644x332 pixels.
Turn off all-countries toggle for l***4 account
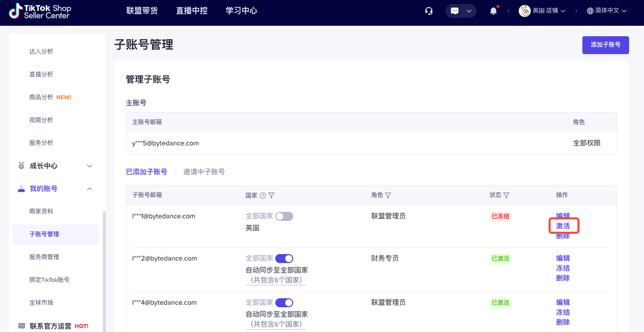coord(284,303)
